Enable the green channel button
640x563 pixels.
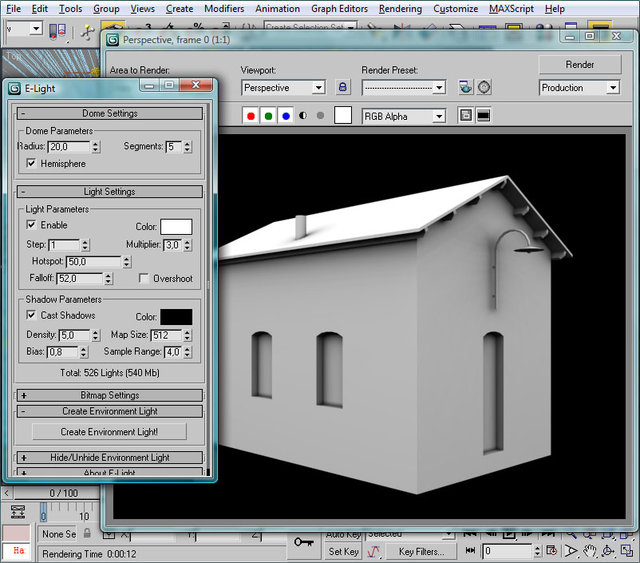[x=269, y=116]
